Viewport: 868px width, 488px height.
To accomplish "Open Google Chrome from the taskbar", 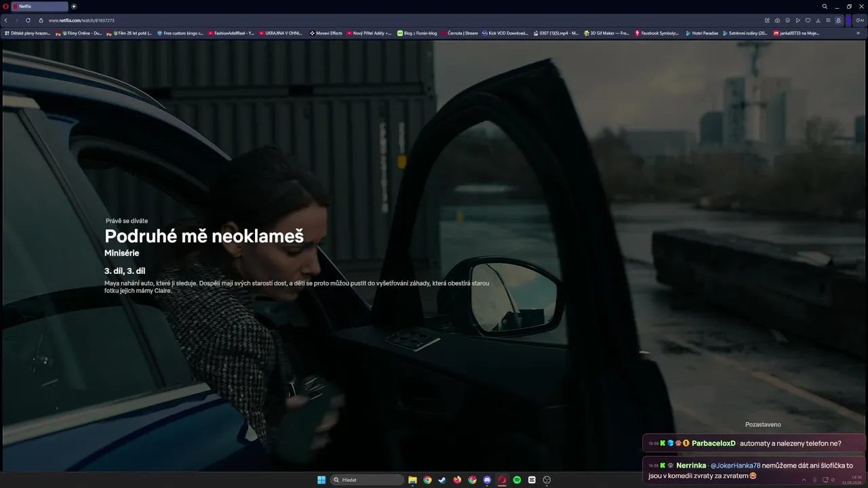I will [x=427, y=480].
